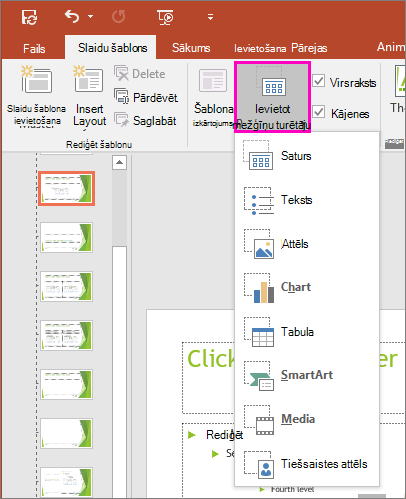Viewport: 406px width, 499px height.
Task: Click the Delete layout button
Action: pos(140,73)
